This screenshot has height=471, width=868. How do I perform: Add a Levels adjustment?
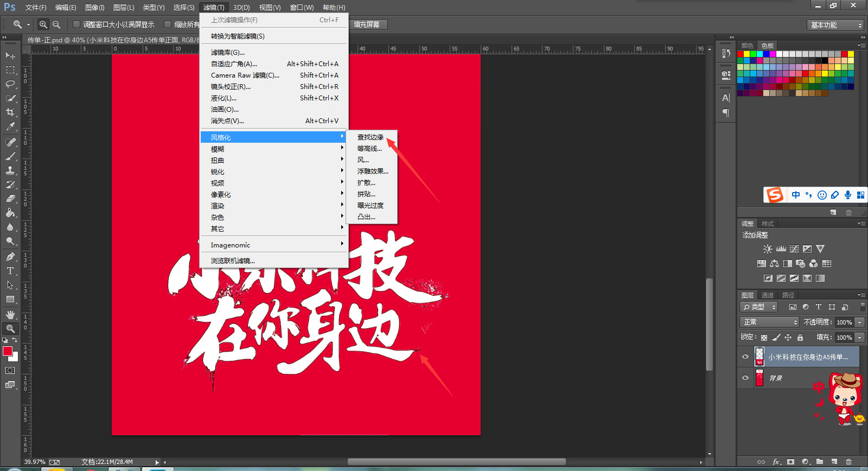tap(781, 249)
